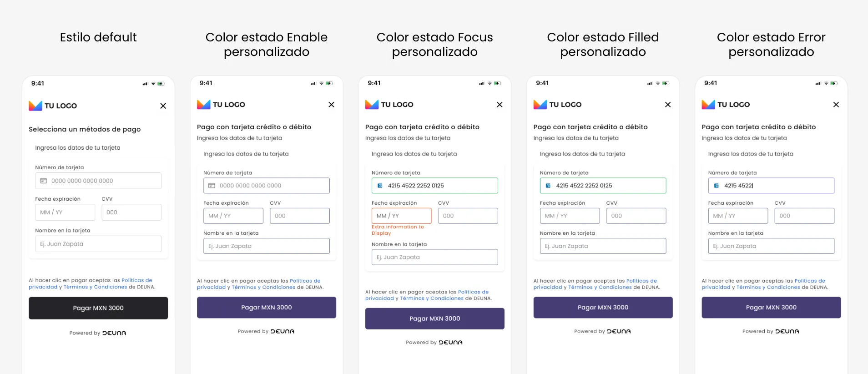Click card brand icon in Error mockup field
868x374 pixels.
pyautogui.click(x=717, y=186)
